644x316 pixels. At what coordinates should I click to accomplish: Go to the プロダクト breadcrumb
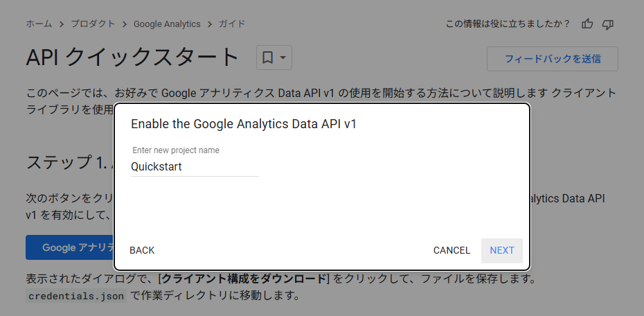click(x=93, y=24)
